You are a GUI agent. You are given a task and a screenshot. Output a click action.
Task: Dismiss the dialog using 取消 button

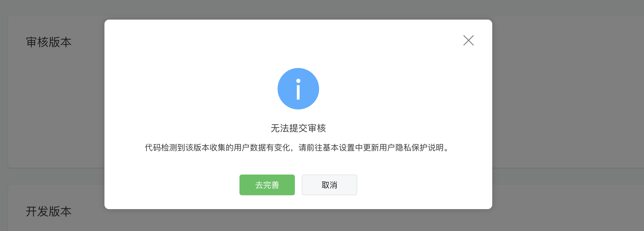click(x=329, y=185)
